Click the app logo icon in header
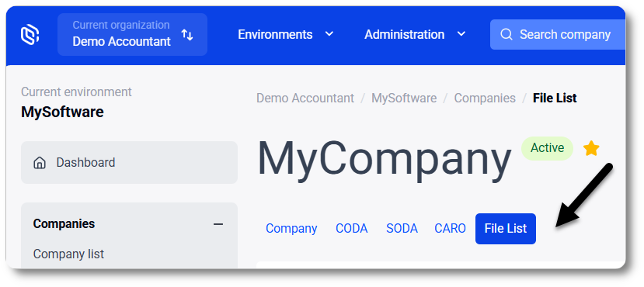The image size is (644, 287). click(x=30, y=34)
